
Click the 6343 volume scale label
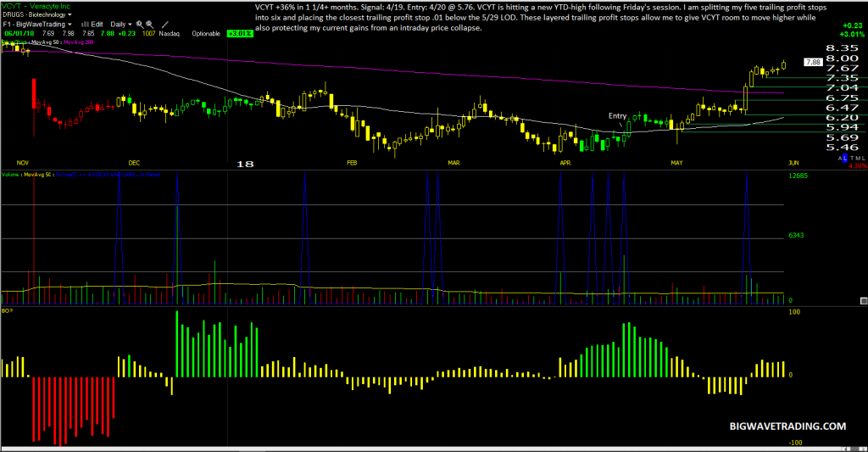(x=796, y=236)
